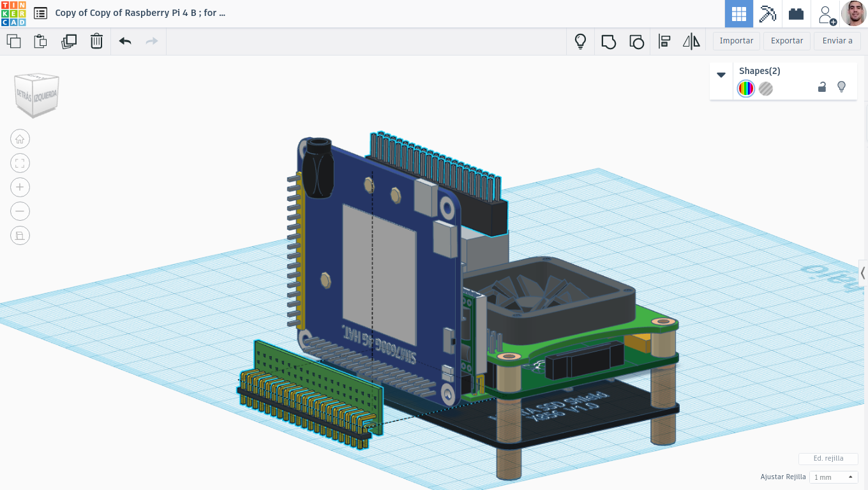Choose the multicolor Solid swatch

click(x=746, y=89)
